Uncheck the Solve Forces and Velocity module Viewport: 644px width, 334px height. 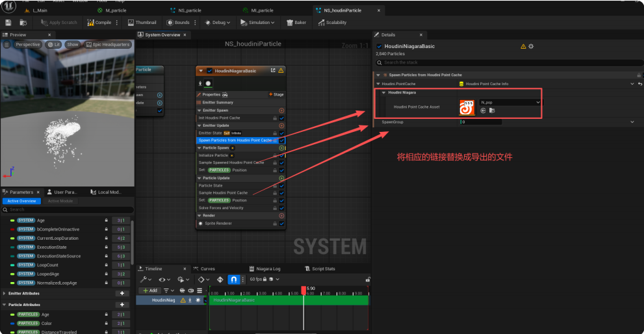[x=281, y=208]
